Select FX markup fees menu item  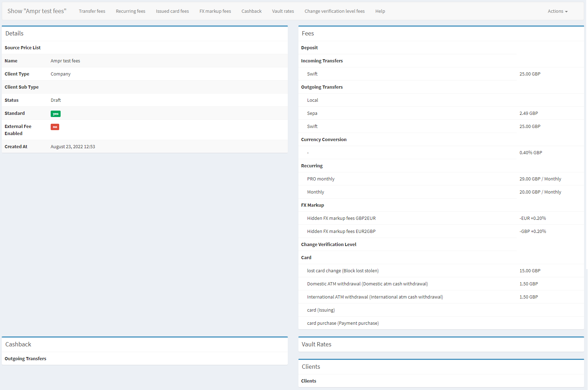point(215,11)
